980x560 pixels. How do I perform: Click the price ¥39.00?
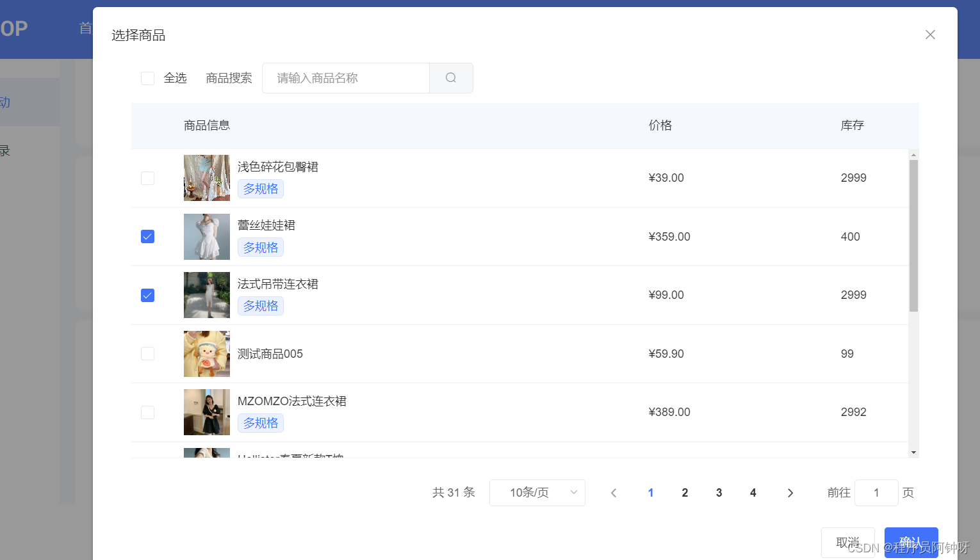(666, 178)
